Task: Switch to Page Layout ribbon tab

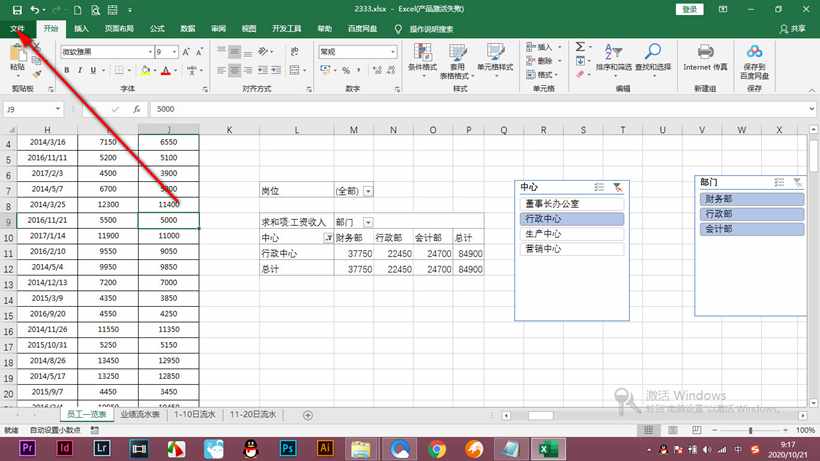Action: [119, 29]
